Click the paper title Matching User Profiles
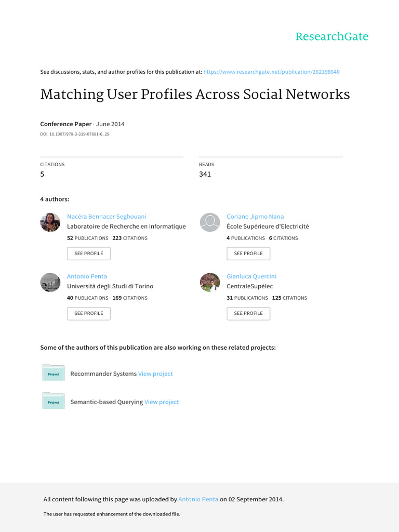The height and width of the screenshot is (532, 399). pyautogui.click(x=195, y=95)
